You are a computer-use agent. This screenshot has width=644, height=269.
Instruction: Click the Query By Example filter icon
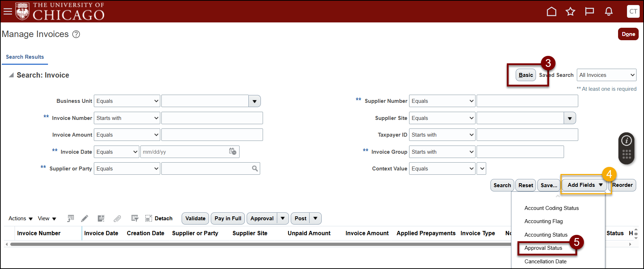pos(135,218)
